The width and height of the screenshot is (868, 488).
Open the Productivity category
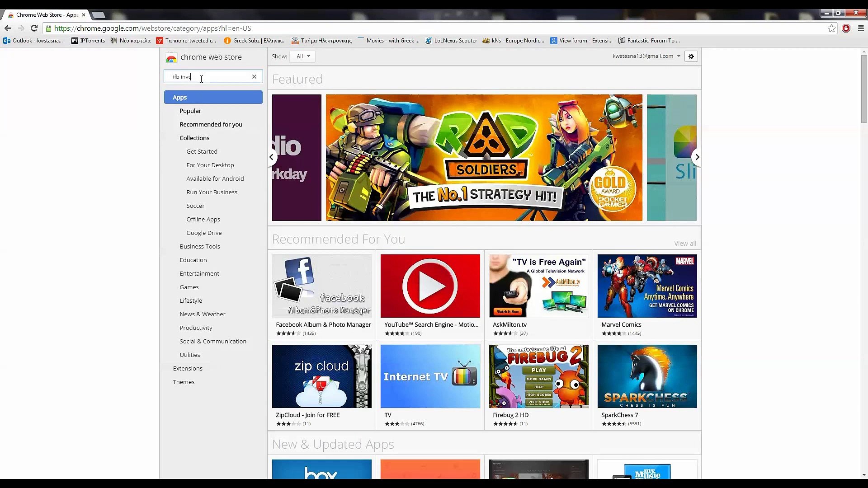(x=196, y=328)
